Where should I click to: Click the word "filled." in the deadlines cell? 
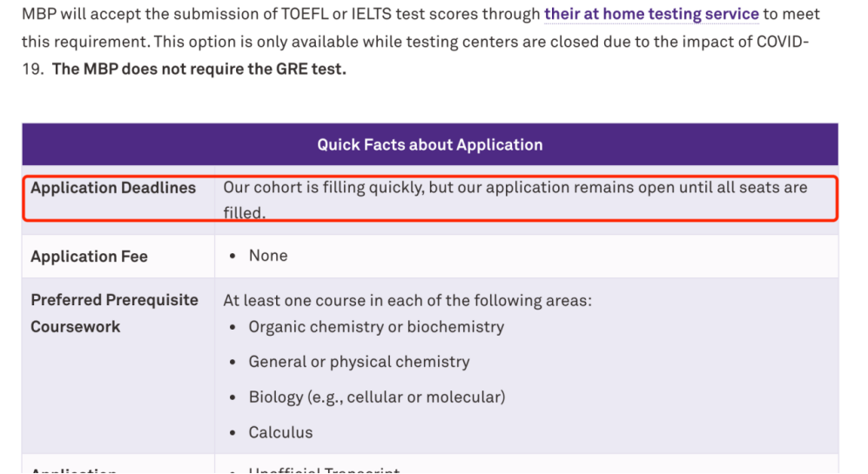[244, 212]
